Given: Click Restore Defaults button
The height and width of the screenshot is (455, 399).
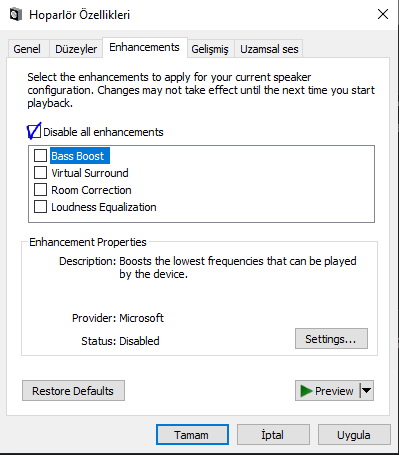Looking at the screenshot, I should tap(73, 391).
